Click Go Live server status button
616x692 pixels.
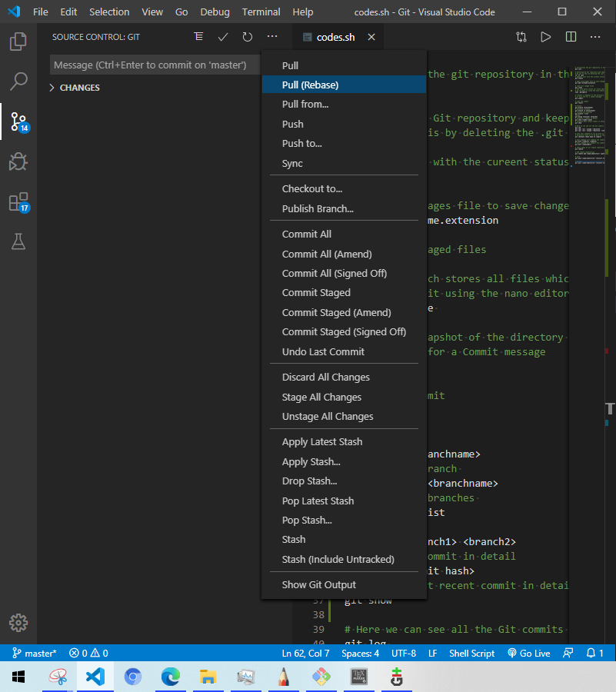click(x=528, y=653)
